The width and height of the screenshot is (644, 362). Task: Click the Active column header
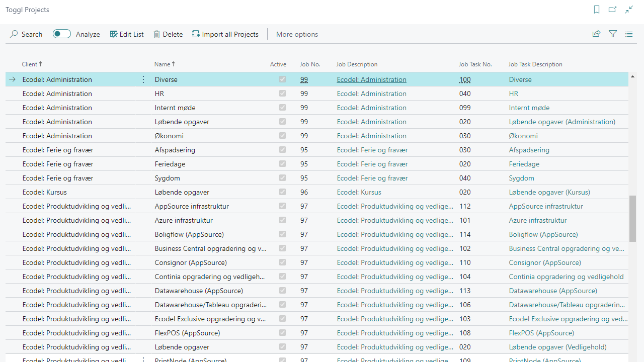tap(278, 64)
